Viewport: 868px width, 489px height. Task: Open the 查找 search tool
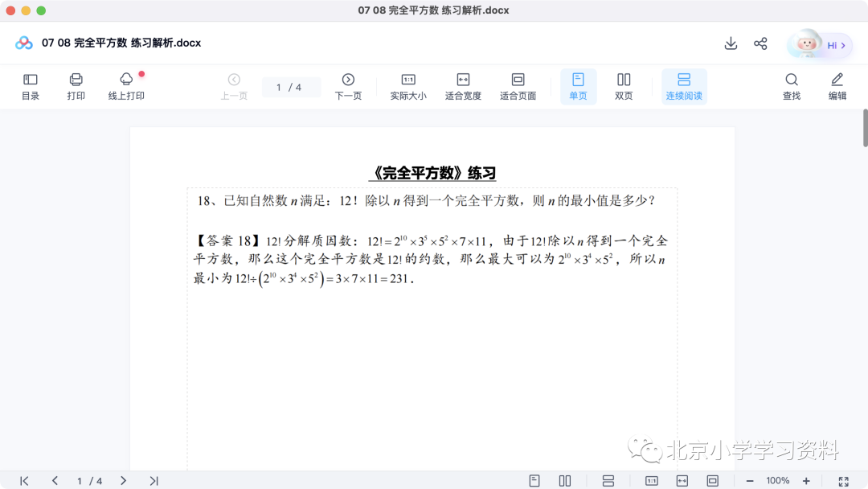[x=792, y=86]
